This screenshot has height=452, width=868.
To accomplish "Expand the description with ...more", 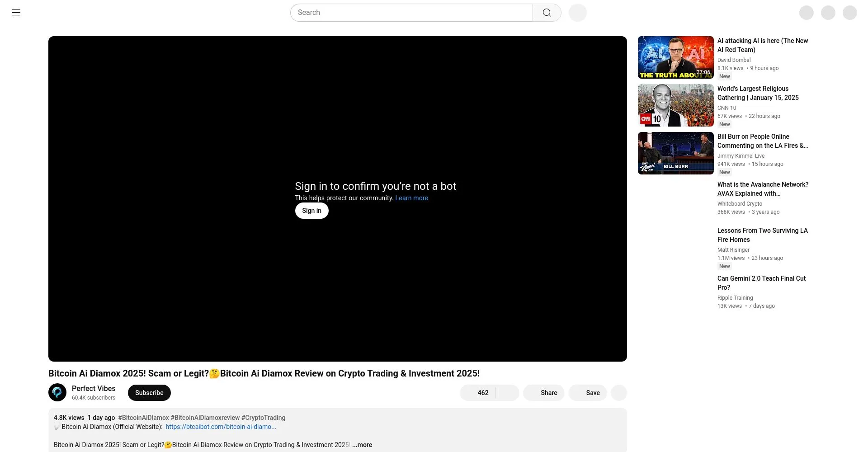I will pos(362,445).
